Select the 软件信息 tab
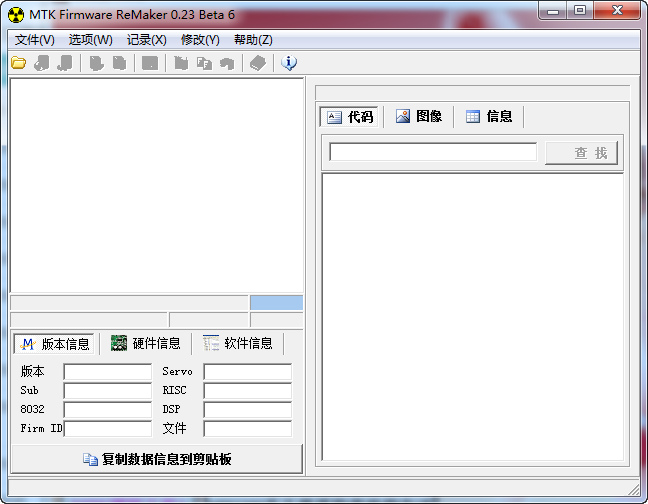Viewport: 648px width, 504px height. coord(238,343)
